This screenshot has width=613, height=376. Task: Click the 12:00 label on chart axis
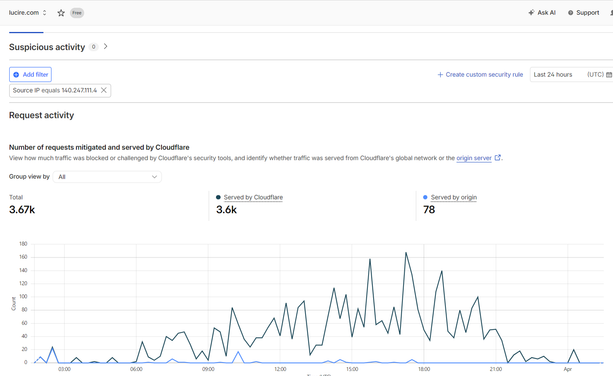(280, 369)
